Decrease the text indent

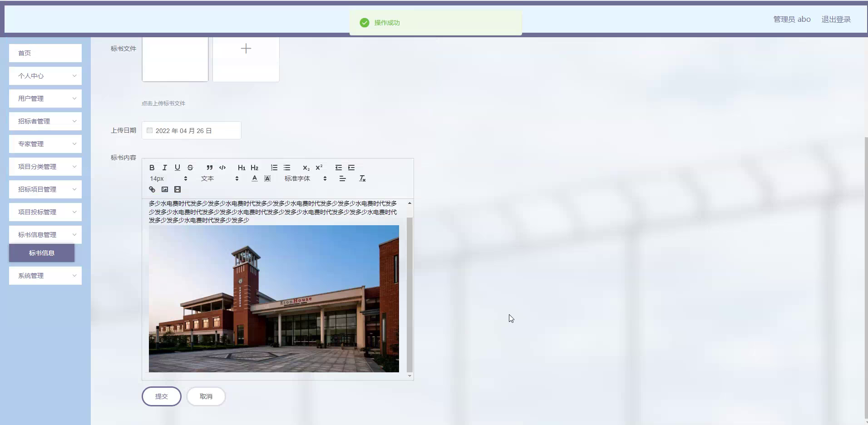[x=339, y=168]
